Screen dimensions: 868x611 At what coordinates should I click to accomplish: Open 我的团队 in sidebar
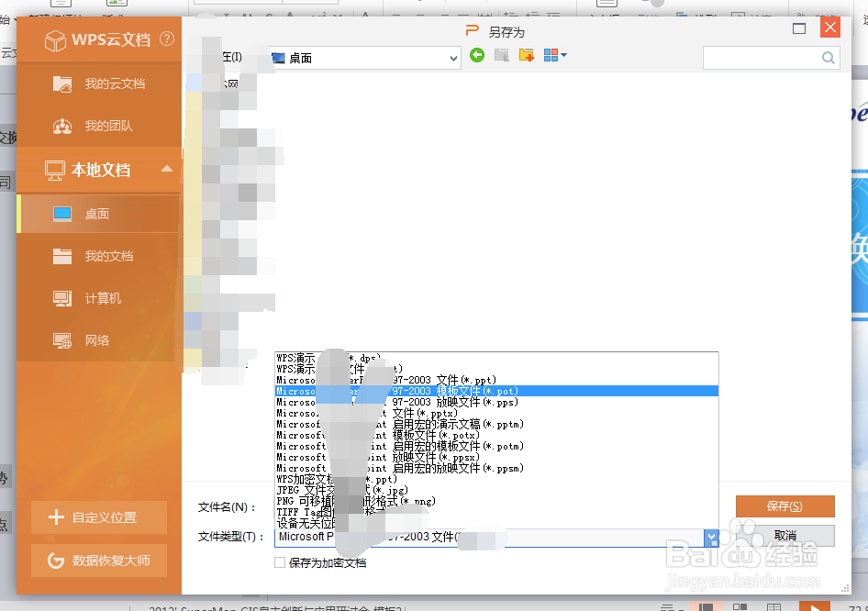(x=98, y=127)
